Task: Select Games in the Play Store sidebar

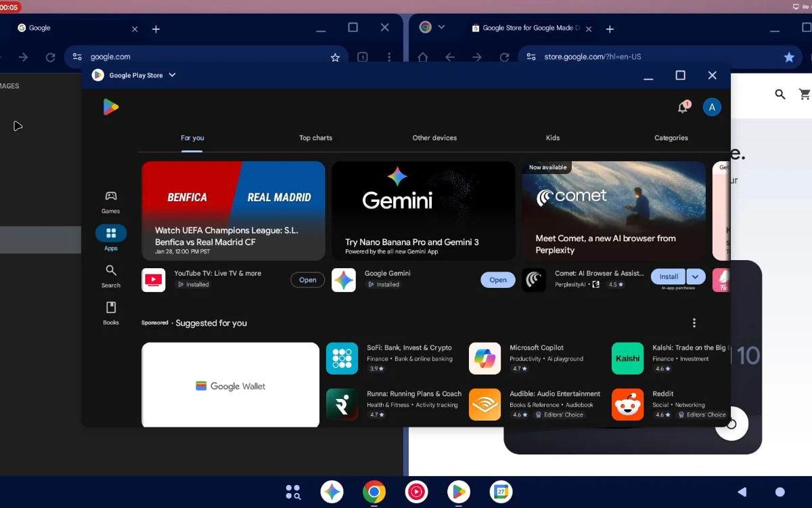Action: [x=110, y=201]
